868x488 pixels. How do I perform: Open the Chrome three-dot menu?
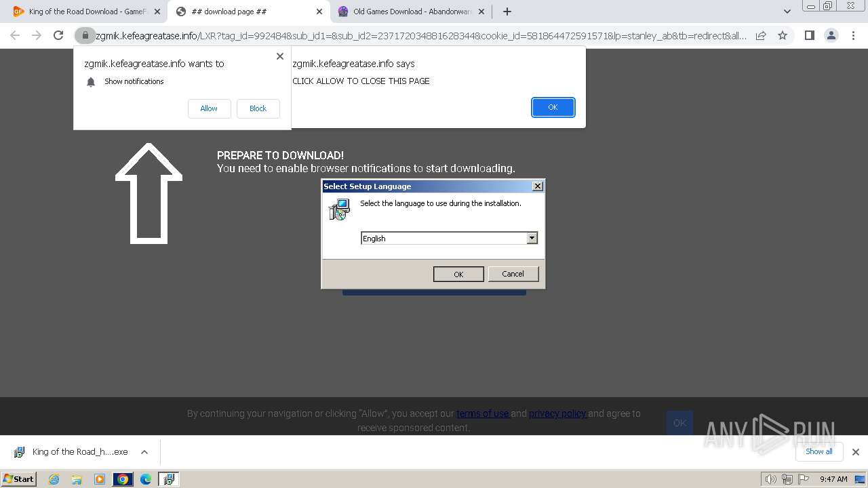(x=852, y=35)
